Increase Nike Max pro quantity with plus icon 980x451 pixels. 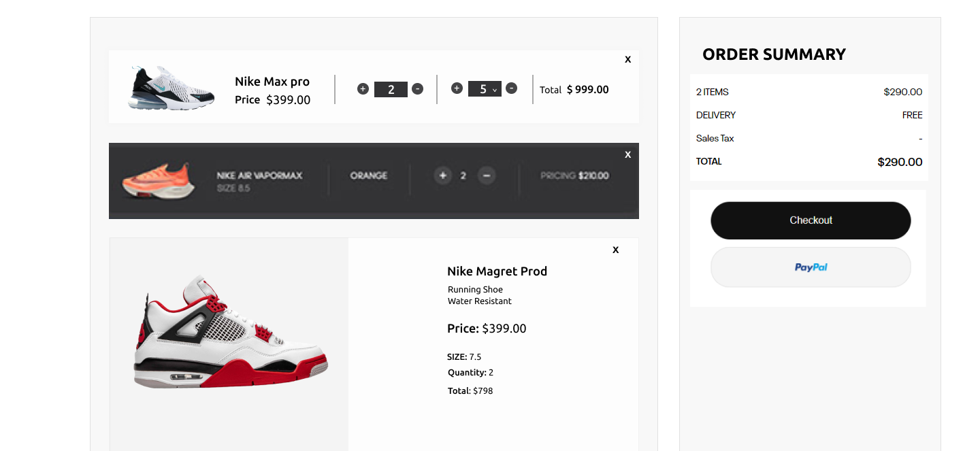tap(363, 88)
